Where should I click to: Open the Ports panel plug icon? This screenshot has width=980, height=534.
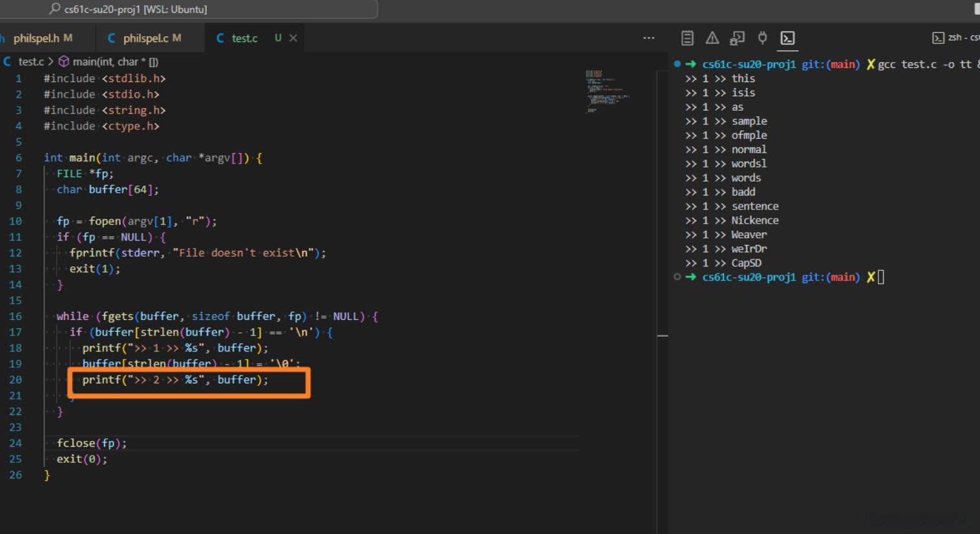(x=762, y=38)
